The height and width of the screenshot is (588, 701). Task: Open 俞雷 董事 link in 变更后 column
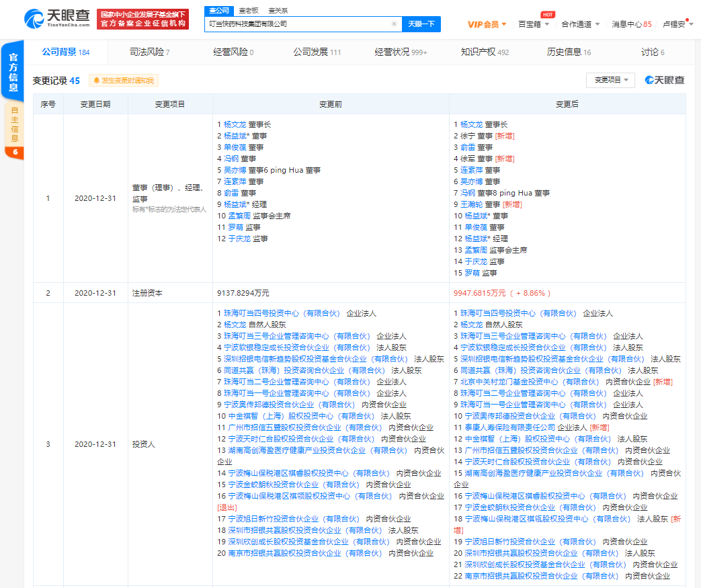coord(468,148)
